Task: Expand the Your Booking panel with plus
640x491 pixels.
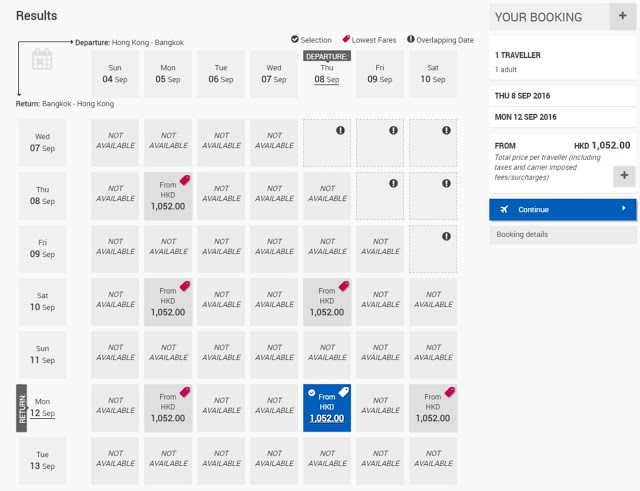Action: 623,16
